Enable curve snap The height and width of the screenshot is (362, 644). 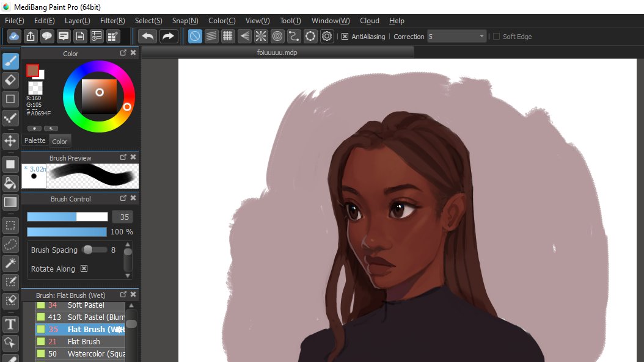click(294, 37)
